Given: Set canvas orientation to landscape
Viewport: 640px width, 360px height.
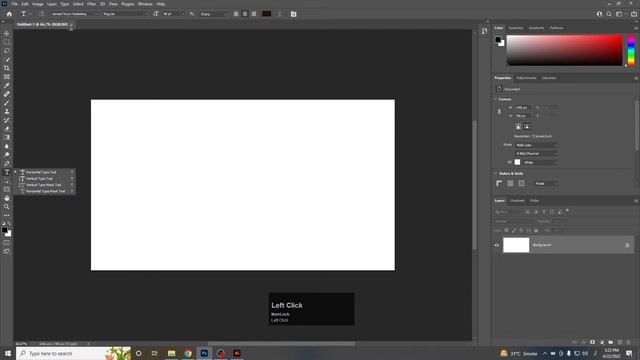Looking at the screenshot, I should [527, 127].
